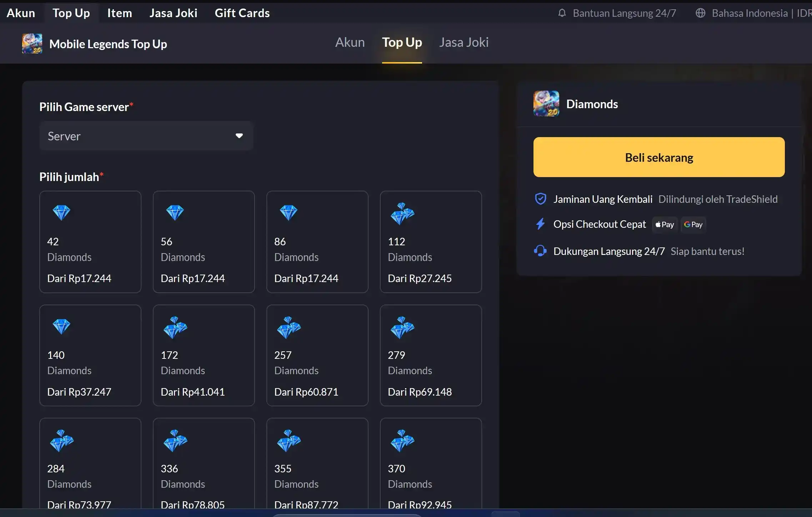Click the notification bell icon

562,13
